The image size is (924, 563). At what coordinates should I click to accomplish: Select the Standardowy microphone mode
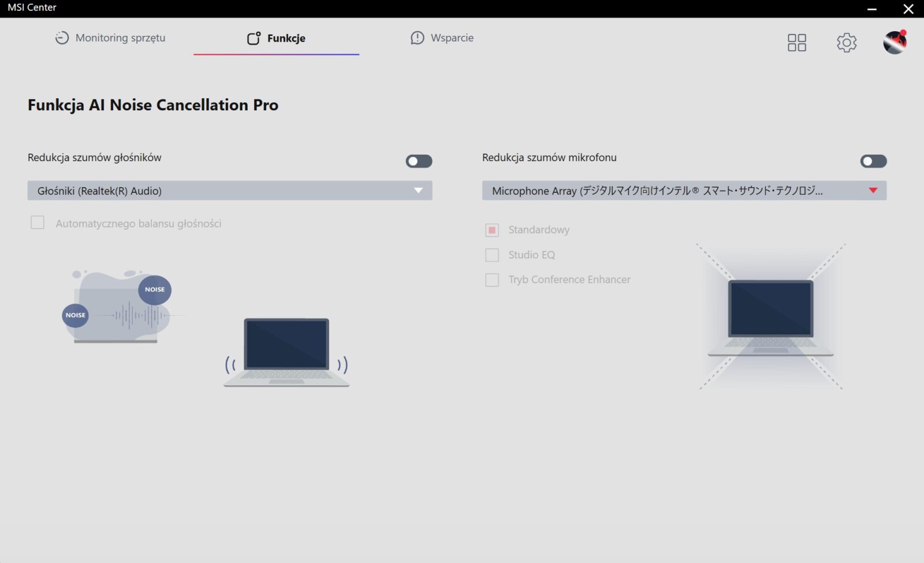[x=492, y=230]
